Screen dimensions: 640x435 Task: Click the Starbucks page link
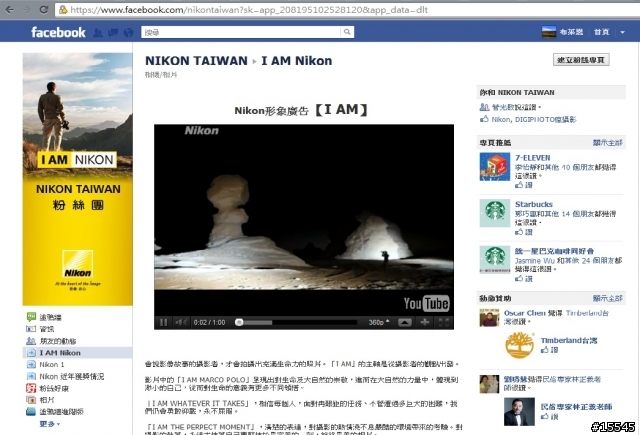coord(534,204)
